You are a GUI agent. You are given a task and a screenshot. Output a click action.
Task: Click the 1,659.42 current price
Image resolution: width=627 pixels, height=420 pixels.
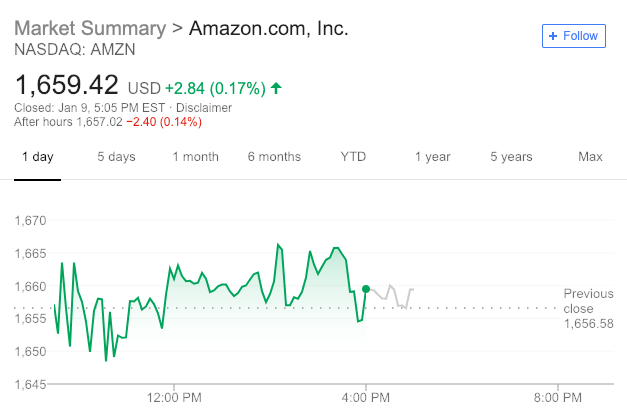(x=67, y=84)
